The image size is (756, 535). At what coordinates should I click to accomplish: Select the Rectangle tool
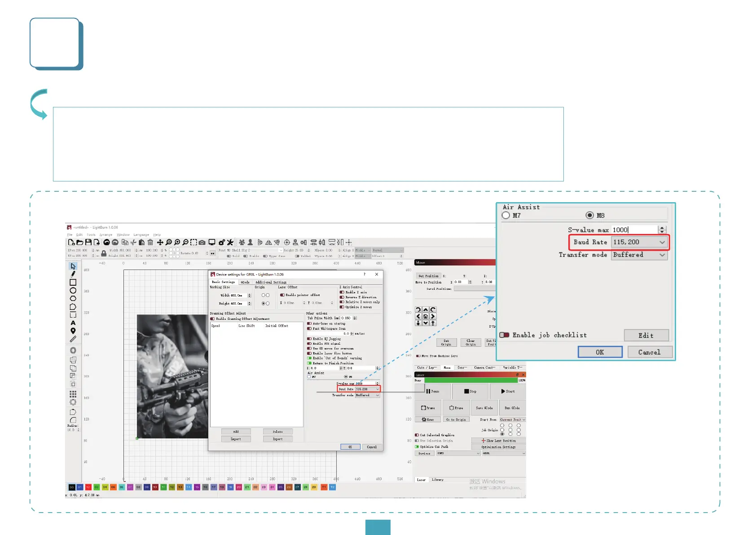[73, 282]
